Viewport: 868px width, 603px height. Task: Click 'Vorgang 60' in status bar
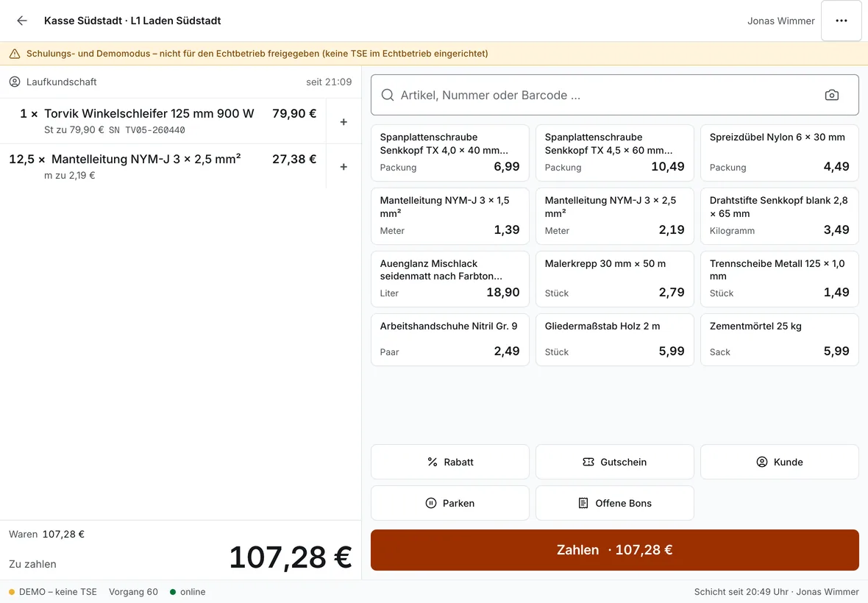pyautogui.click(x=133, y=592)
